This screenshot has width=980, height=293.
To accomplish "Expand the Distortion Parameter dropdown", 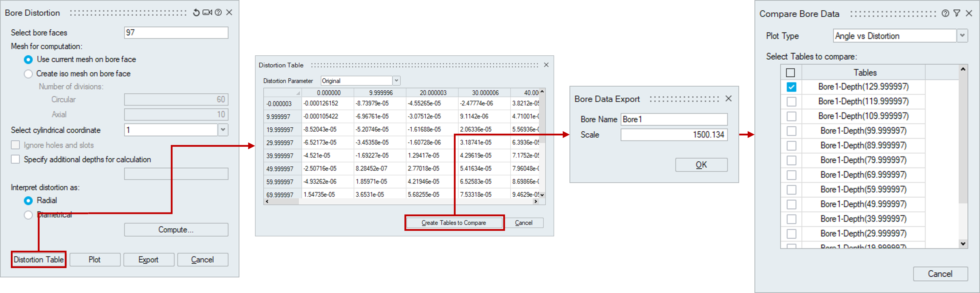I will point(396,81).
